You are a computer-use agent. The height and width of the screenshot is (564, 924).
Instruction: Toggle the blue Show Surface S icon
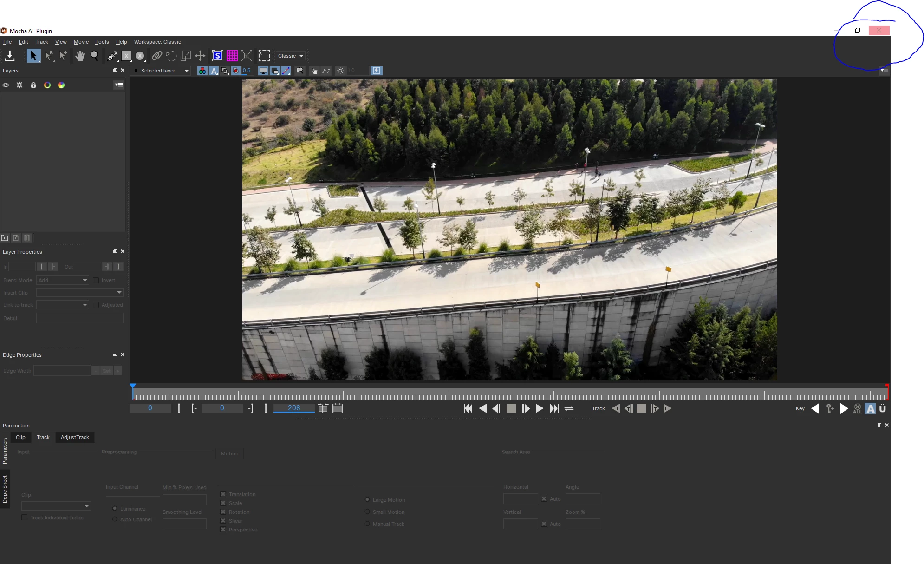coord(217,56)
